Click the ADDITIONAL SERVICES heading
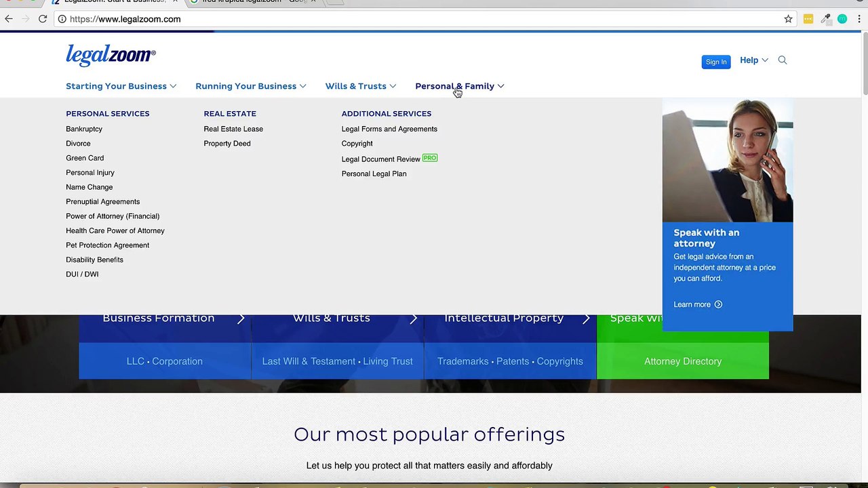 coord(387,114)
